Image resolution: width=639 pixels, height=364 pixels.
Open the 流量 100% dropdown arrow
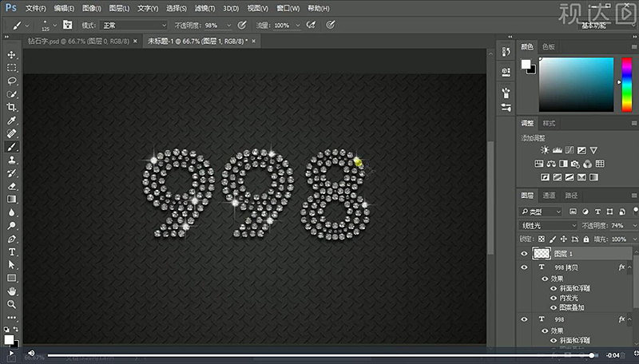coord(298,26)
